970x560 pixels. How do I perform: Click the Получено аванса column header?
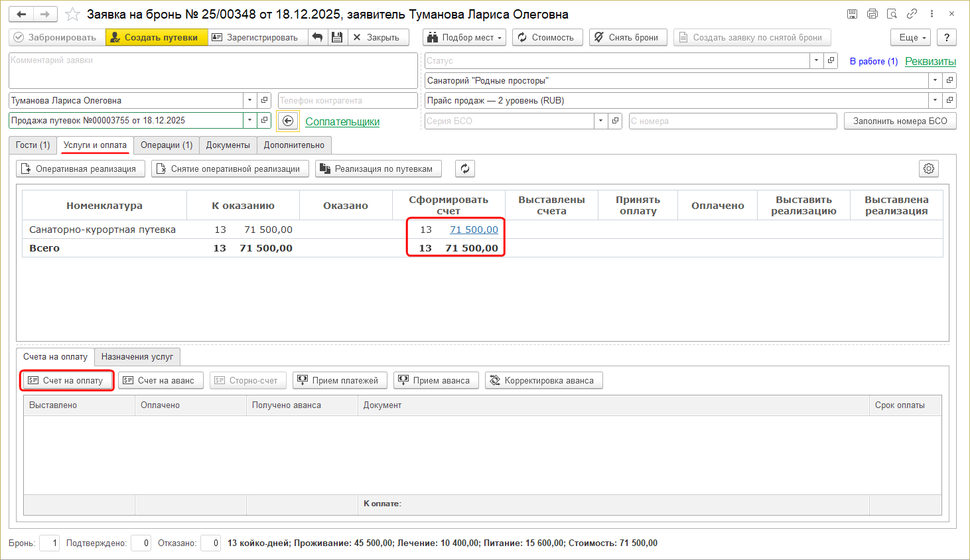(303, 405)
